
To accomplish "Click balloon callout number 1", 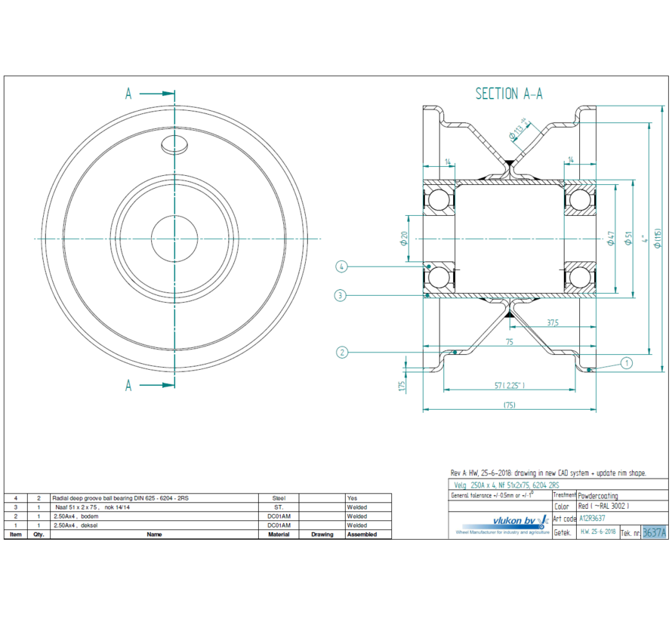I will click(x=627, y=363).
